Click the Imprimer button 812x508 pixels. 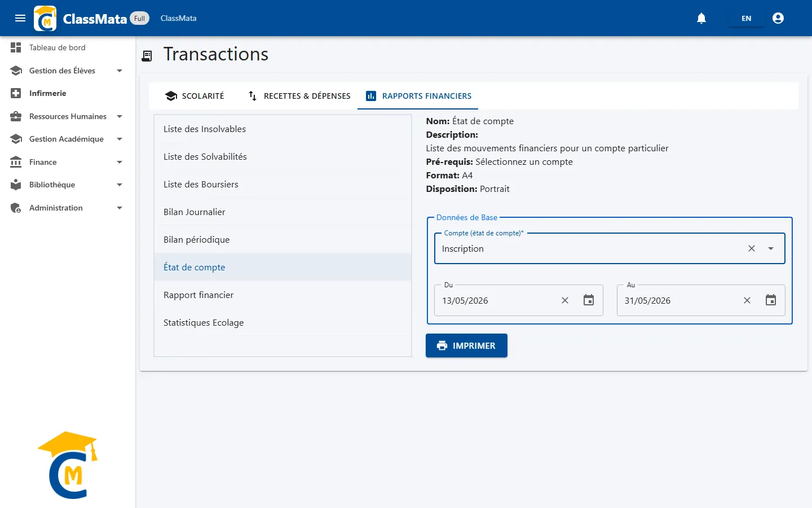coord(466,345)
